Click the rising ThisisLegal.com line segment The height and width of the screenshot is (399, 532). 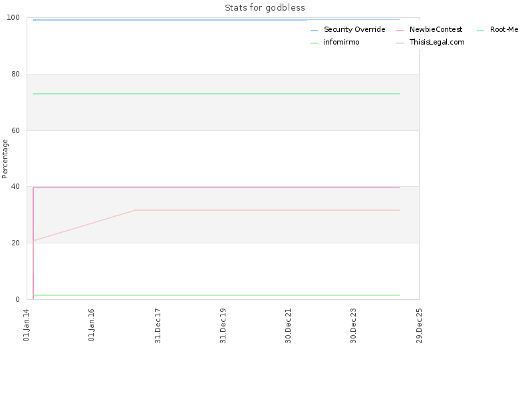pyautogui.click(x=84, y=225)
